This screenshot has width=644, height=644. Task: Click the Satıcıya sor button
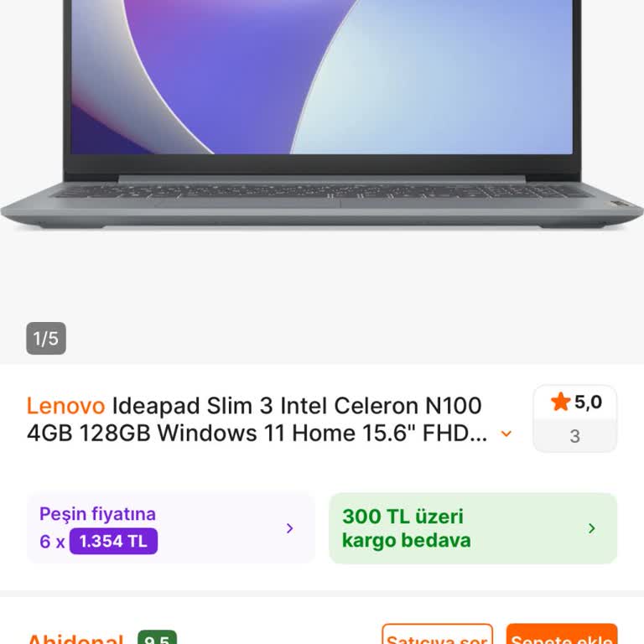[437, 634]
